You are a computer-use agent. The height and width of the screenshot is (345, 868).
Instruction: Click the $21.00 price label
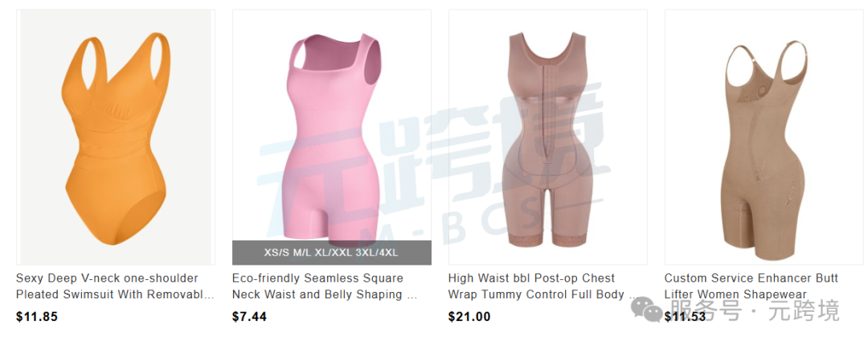point(469,317)
